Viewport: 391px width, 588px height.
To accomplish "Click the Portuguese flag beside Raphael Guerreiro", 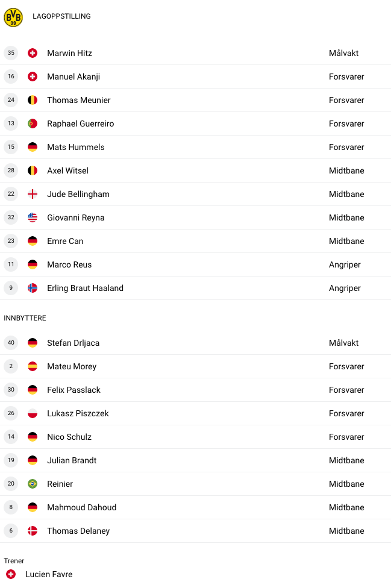I will coord(33,124).
